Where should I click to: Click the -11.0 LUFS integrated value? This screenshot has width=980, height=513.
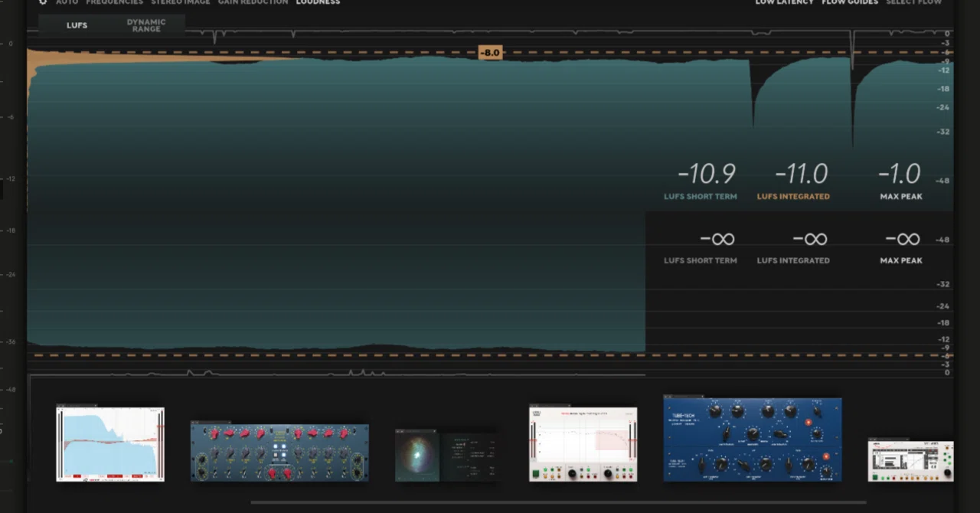(801, 175)
